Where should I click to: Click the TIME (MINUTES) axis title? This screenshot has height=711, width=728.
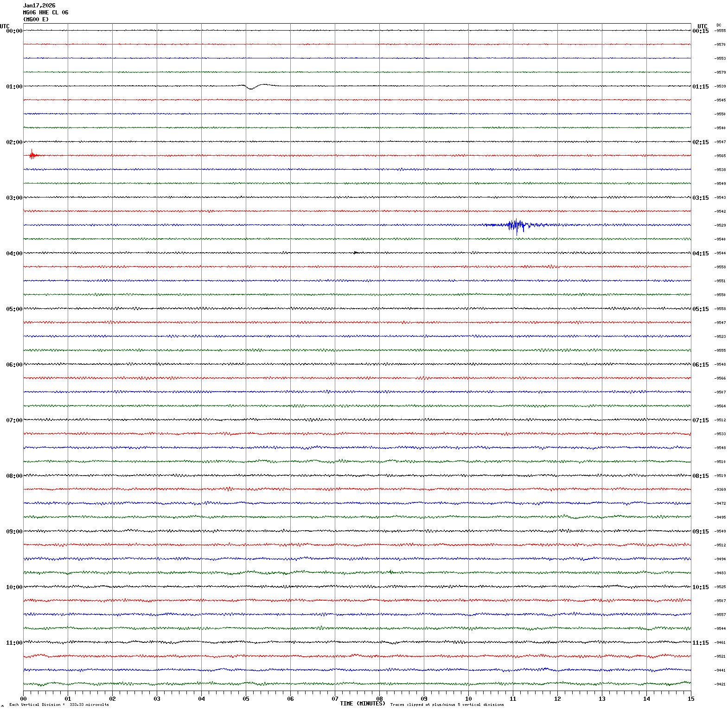[x=362, y=704]
